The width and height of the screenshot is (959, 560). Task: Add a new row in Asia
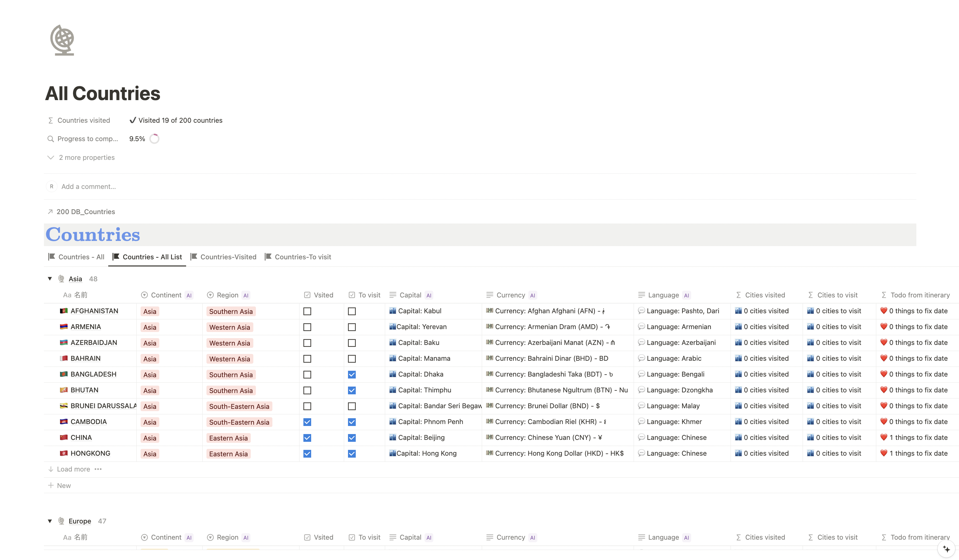pos(59,485)
